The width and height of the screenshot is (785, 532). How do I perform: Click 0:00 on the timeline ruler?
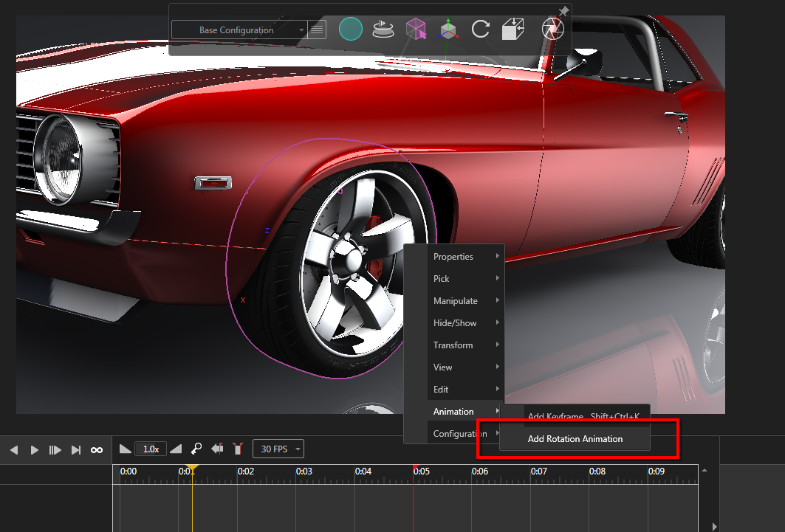click(x=128, y=471)
